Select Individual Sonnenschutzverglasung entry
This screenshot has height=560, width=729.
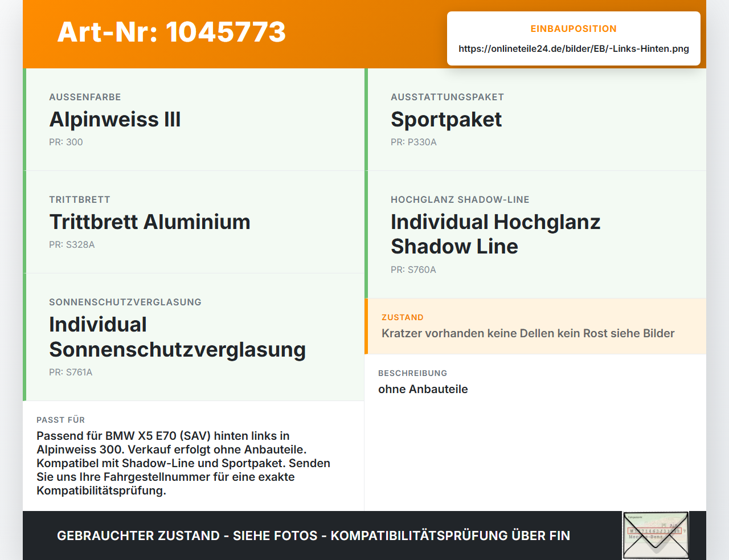click(x=177, y=337)
